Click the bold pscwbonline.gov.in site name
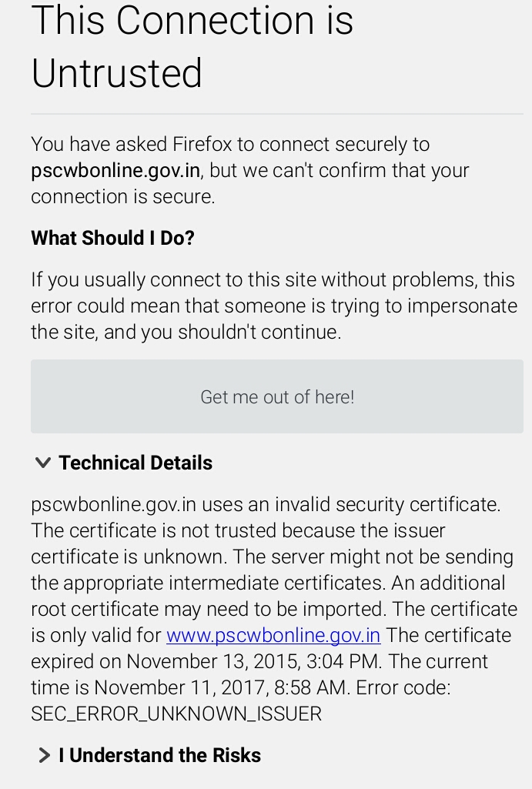 point(115,170)
